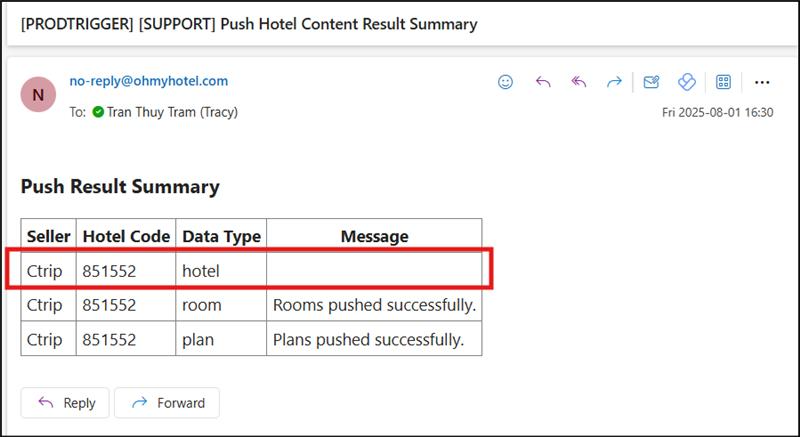Click the sender avatar with letter N

click(x=39, y=96)
